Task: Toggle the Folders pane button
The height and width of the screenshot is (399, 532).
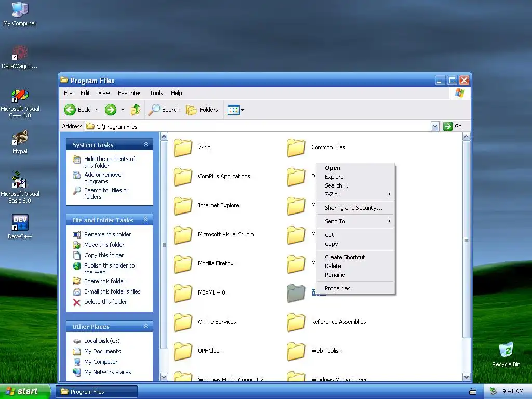Action: pos(202,110)
